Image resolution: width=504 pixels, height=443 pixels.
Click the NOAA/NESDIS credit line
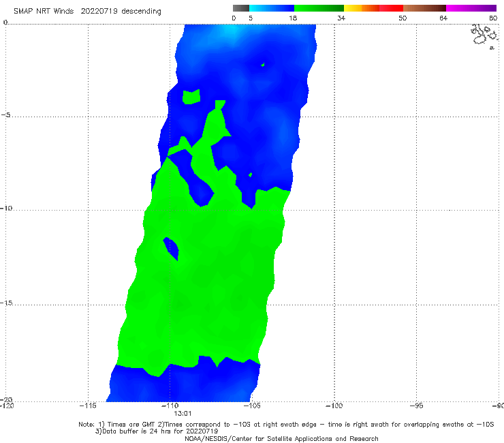[x=281, y=439]
